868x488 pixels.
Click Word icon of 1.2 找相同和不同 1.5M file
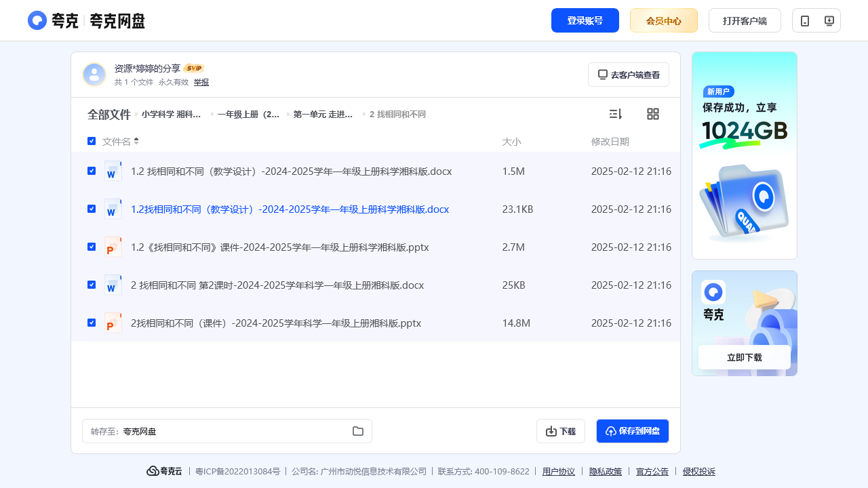(113, 171)
